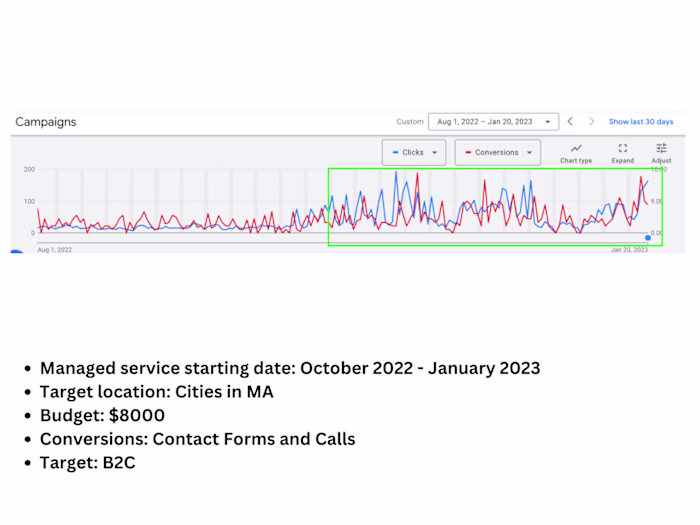
Task: Click the Aug 1, 2022 axis label
Action: tap(54, 250)
